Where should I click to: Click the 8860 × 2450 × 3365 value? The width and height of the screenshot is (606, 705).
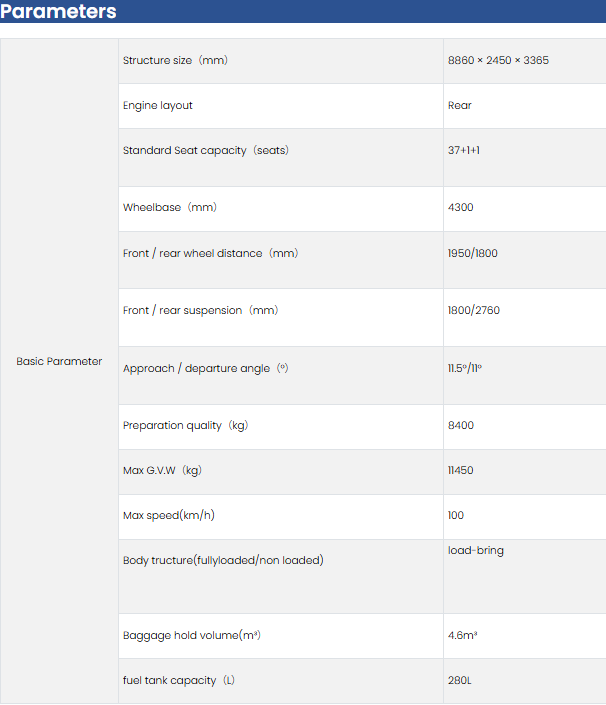click(498, 60)
